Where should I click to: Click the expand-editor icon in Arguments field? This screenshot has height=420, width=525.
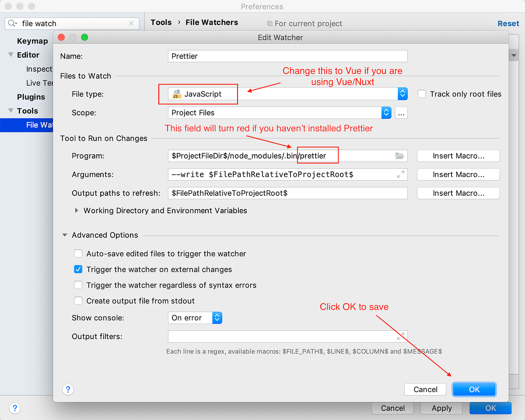pos(400,174)
